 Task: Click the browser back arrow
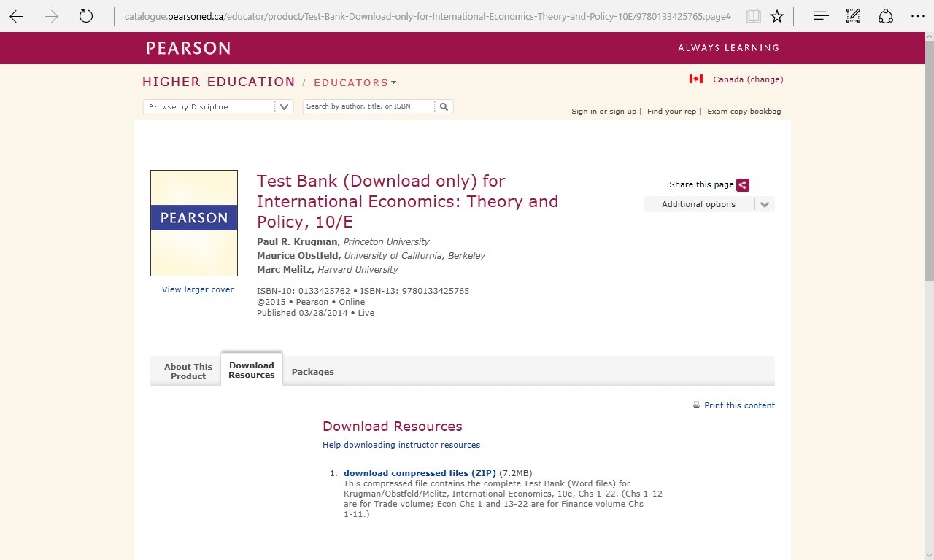point(16,16)
